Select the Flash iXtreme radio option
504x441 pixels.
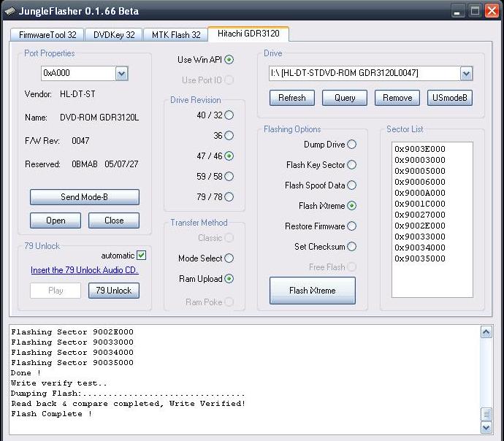[x=351, y=206]
